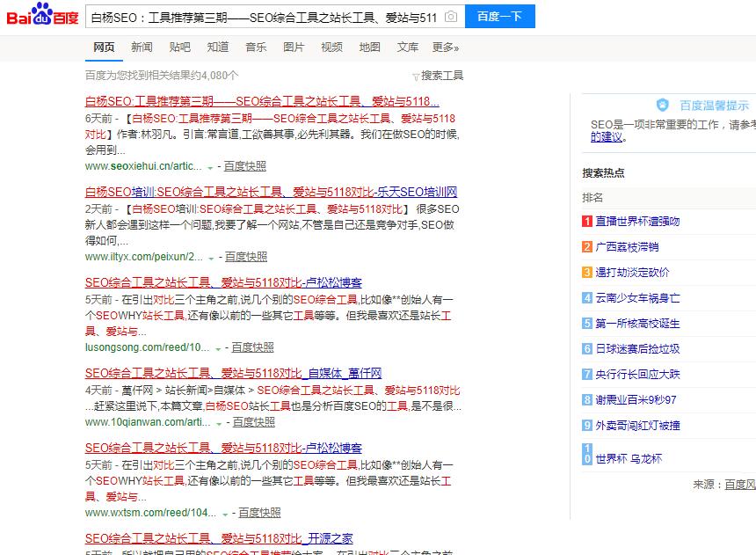Viewport: 756px width, 555px height.
Task: Open result 白杨SEO培训 乐天SEO培训网
Action: pos(271,192)
